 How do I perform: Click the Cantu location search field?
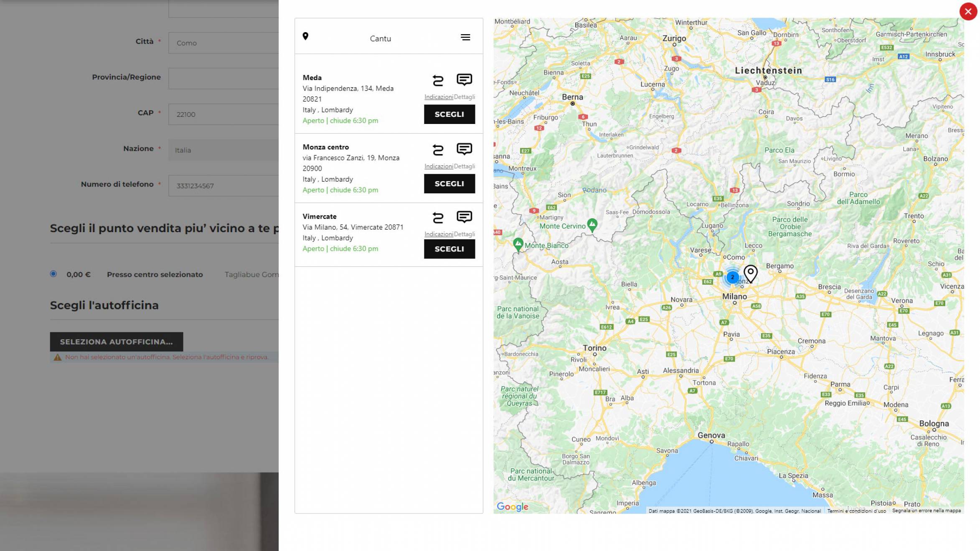[380, 38]
